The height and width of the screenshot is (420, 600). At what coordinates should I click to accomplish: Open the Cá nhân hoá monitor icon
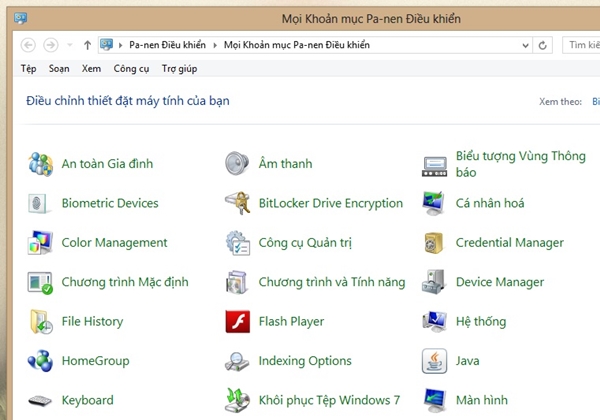[434, 203]
